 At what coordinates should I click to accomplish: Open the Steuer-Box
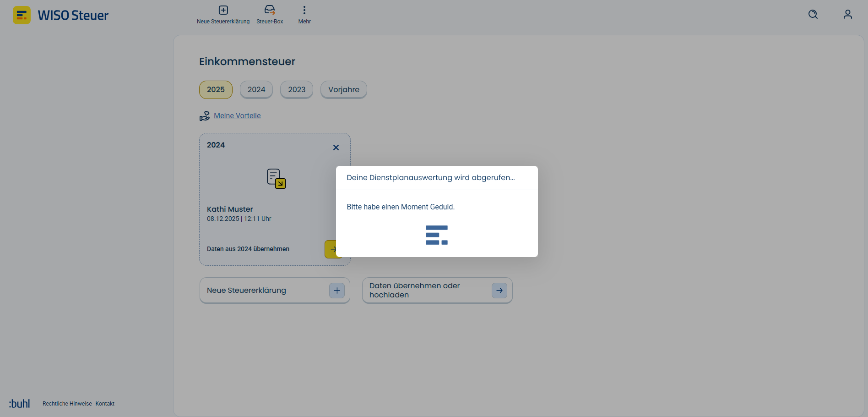click(270, 15)
